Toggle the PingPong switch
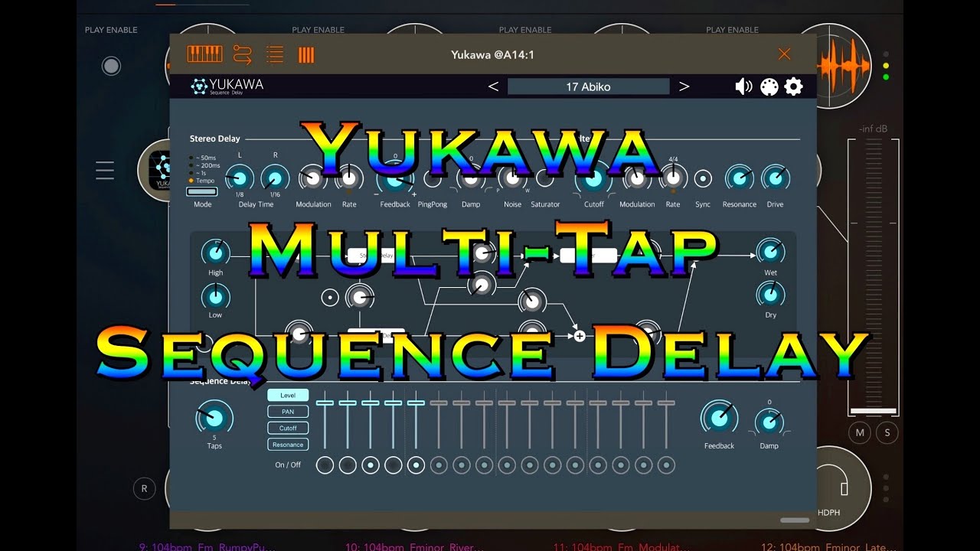The height and width of the screenshot is (551, 980). 433,179
